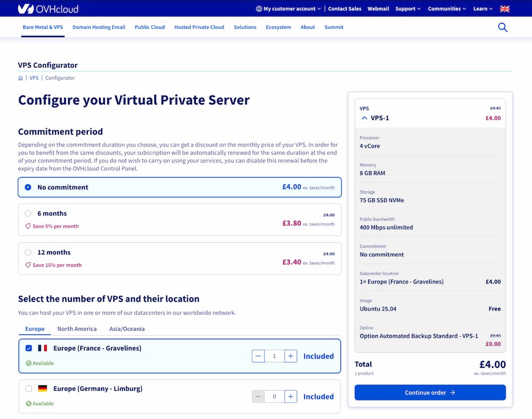Click the French flag icon for Gravelines
Viewport: 532px width, 419px height.
[43, 348]
